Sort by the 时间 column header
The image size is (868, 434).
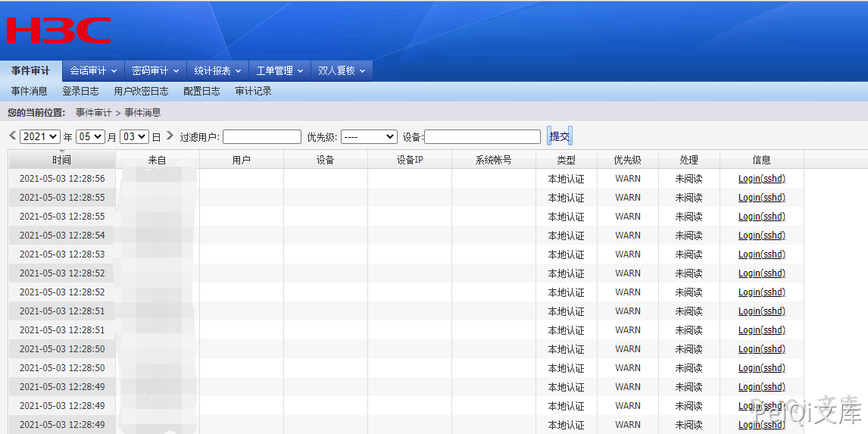[61, 160]
